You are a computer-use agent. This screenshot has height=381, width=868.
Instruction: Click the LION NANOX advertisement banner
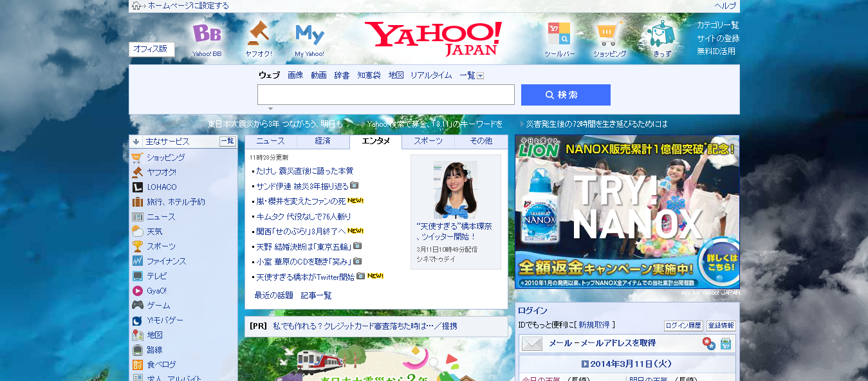(x=627, y=212)
